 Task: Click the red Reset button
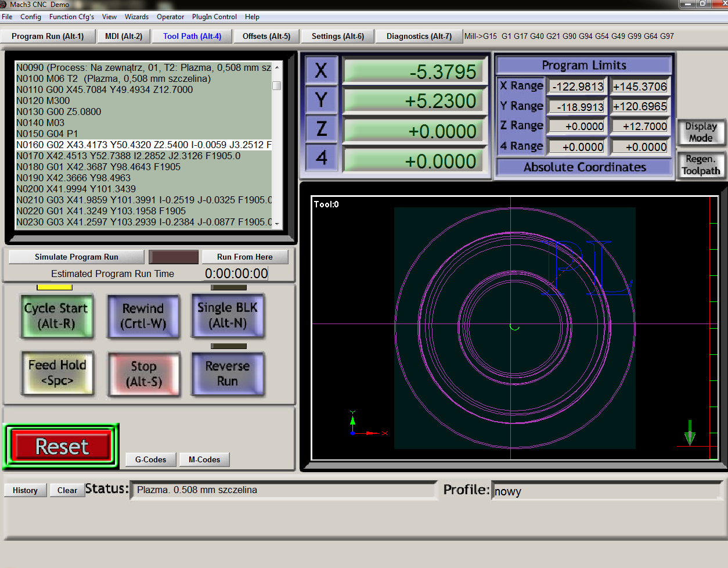[61, 447]
